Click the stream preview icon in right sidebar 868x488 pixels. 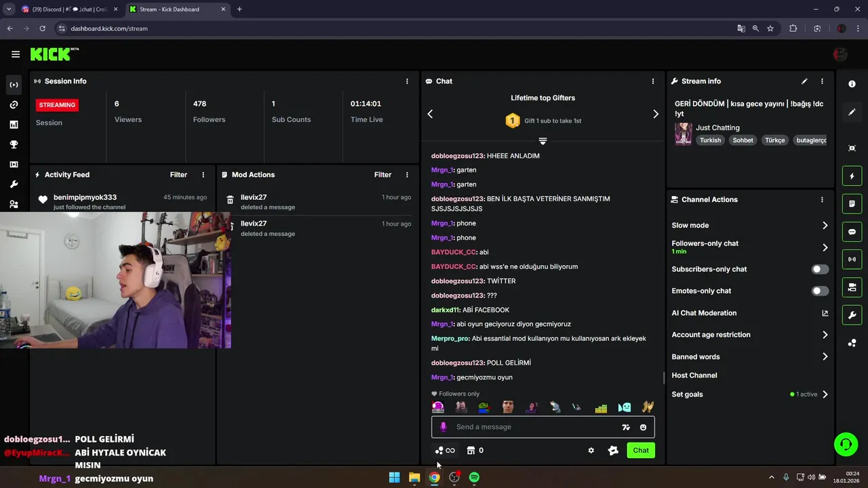point(852,148)
